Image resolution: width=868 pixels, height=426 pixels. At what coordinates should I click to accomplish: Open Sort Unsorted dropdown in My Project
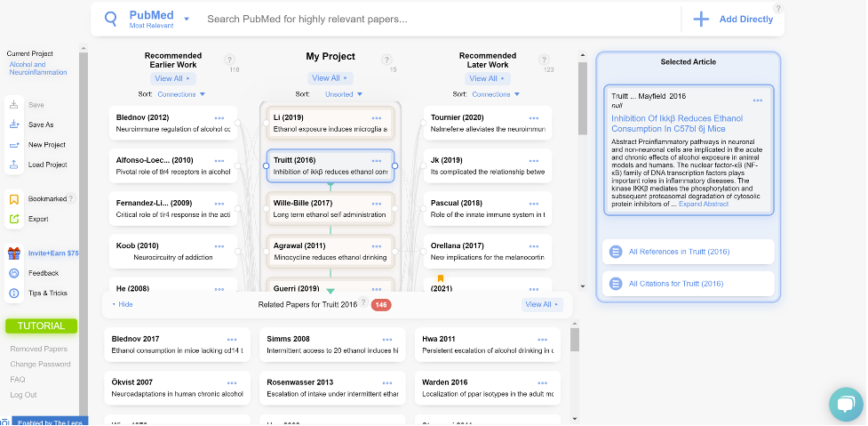click(x=343, y=94)
